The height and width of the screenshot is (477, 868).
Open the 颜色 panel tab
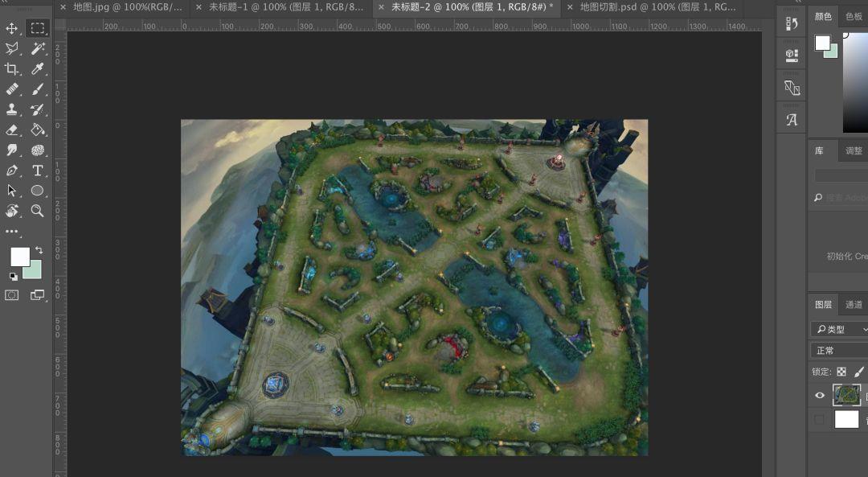(x=823, y=17)
